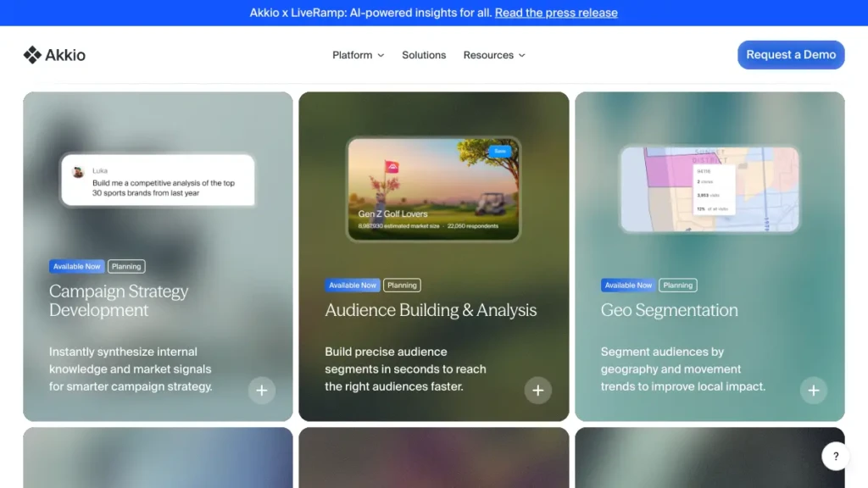Click the Platform chevron arrow
Screen dimensions: 868x488
click(381, 55)
